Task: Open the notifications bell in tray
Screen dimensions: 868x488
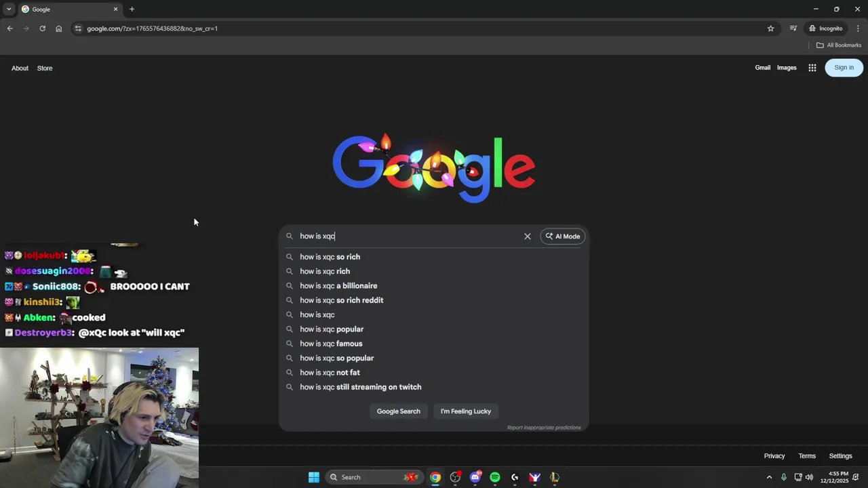Action: pos(856,477)
